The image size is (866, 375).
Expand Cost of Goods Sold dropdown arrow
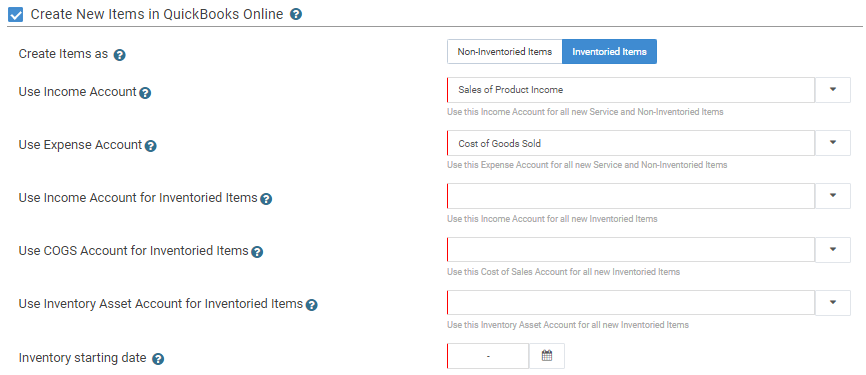pyautogui.click(x=833, y=143)
